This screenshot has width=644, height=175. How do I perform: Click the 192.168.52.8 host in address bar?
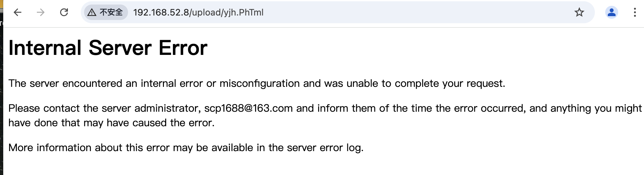[x=161, y=13]
